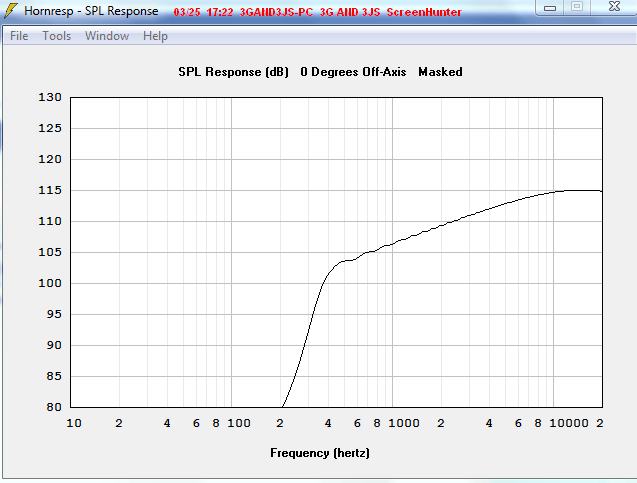Click the 130 value on the dB axis
Image resolution: width=637 pixels, height=483 pixels.
(50, 97)
